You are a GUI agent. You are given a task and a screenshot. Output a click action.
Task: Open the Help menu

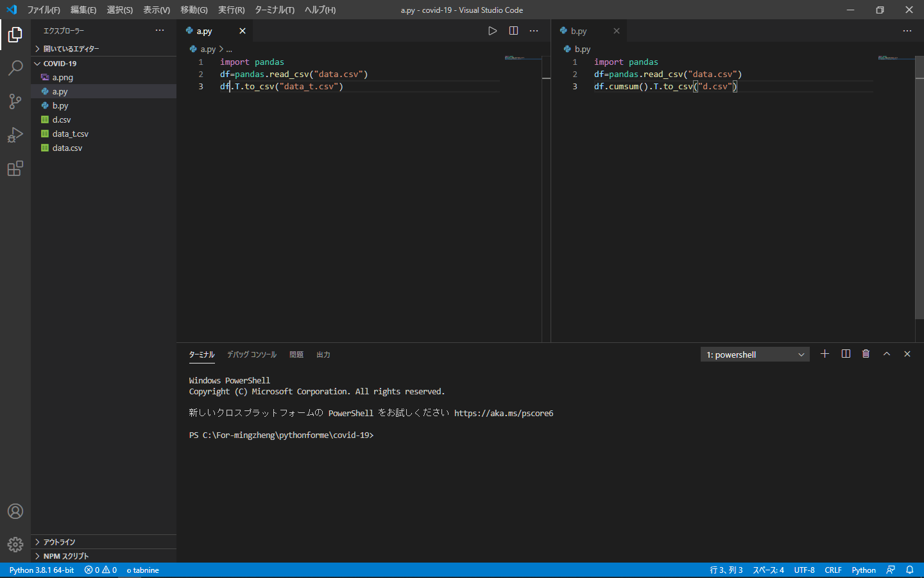(320, 10)
